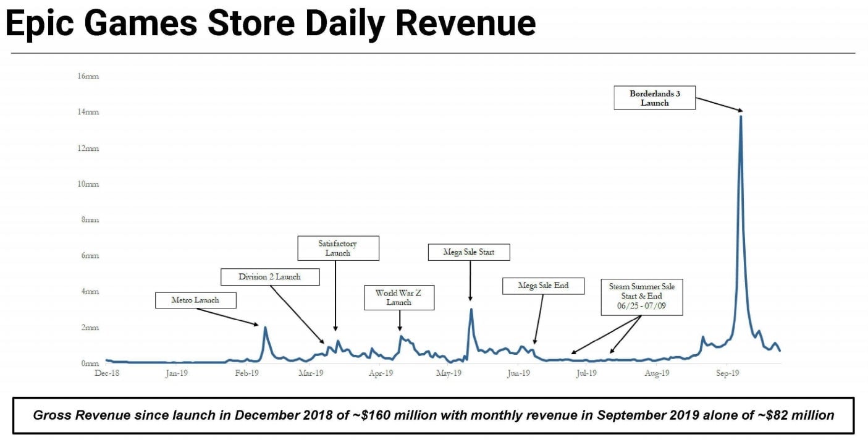
Task: Select the 16mm y-axis value
Action: [x=88, y=77]
